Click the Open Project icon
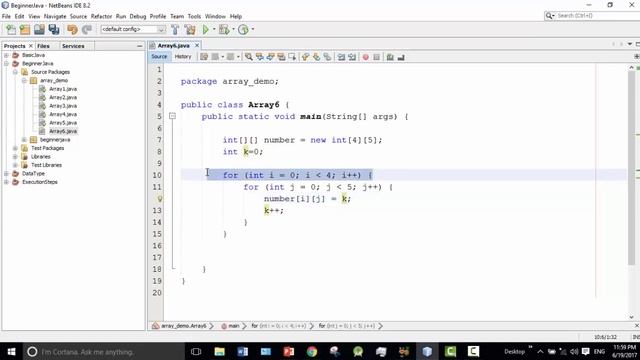This screenshot has height=360, width=640. coord(39,29)
